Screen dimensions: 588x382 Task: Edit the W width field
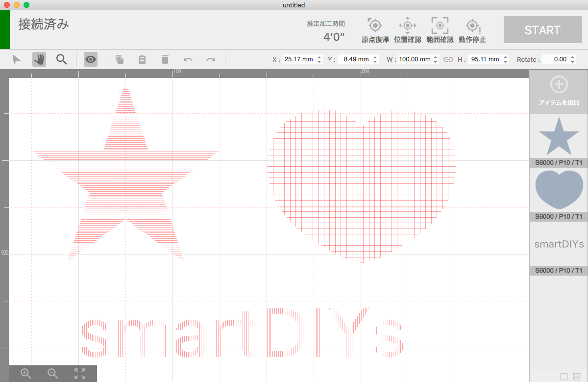415,59
